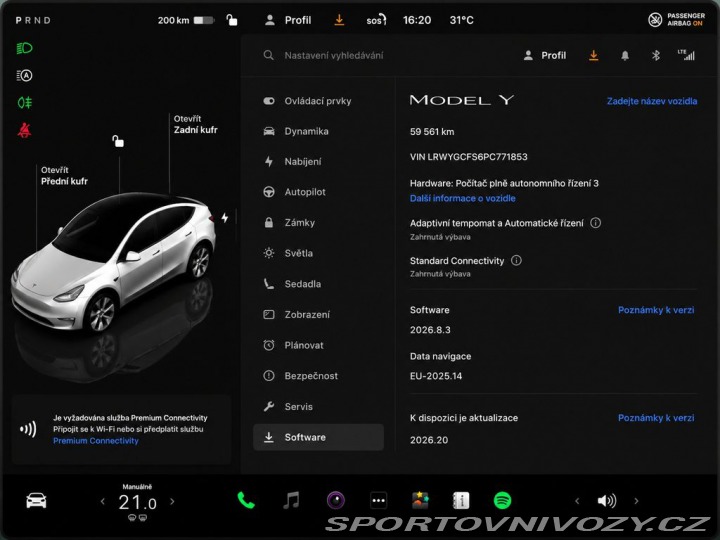The height and width of the screenshot is (540, 720).
Task: Tap the VIN LRWYGCFS6PC771853 text
Action: coord(468,157)
